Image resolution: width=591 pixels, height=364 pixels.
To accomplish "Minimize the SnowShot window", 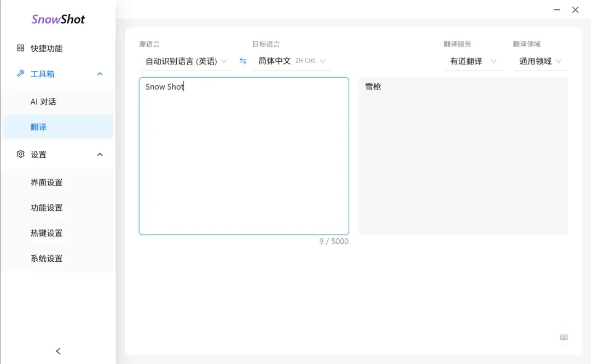I will click(x=557, y=10).
